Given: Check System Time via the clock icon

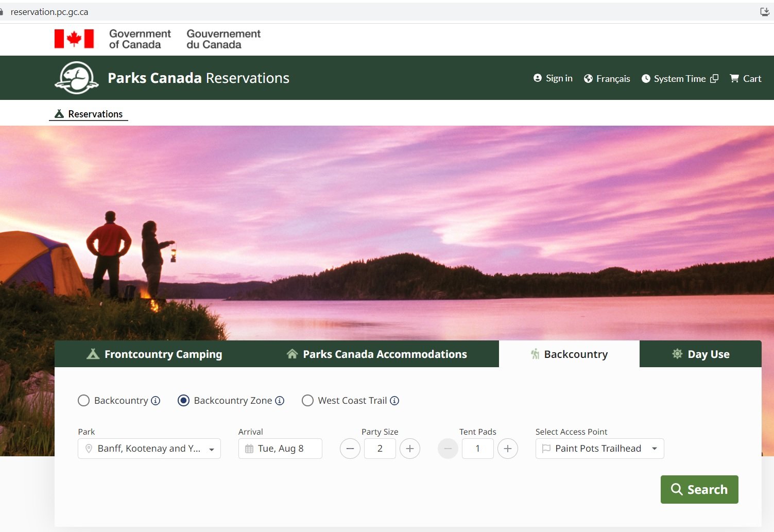Looking at the screenshot, I should 646,78.
